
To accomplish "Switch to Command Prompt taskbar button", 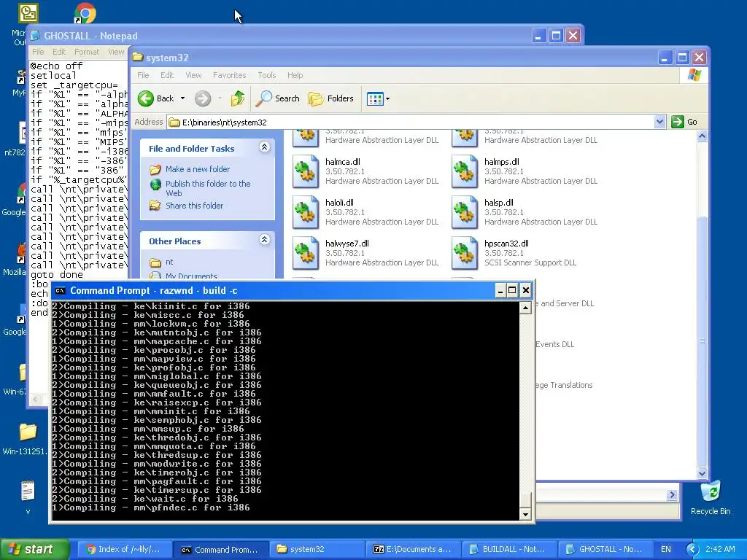I will pos(220,549).
